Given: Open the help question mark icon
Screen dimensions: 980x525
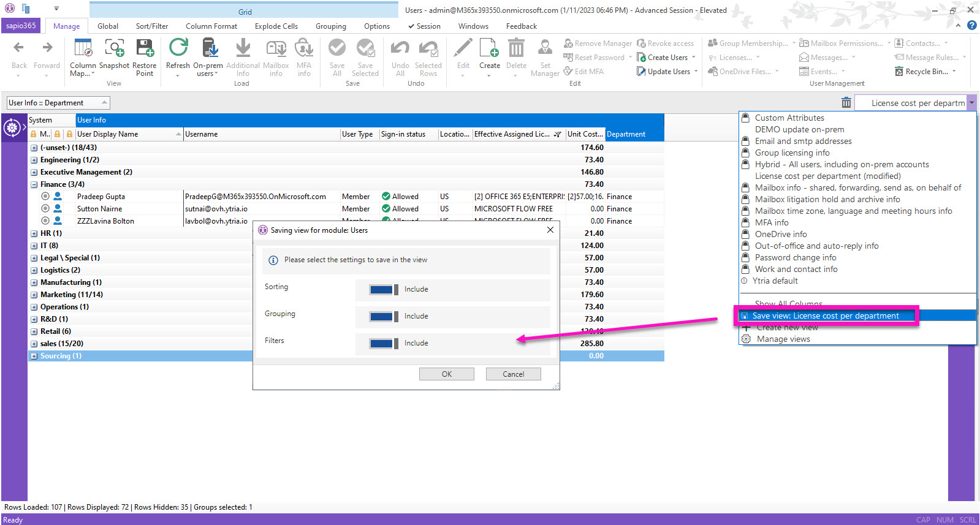Looking at the screenshot, I should pos(971,25).
